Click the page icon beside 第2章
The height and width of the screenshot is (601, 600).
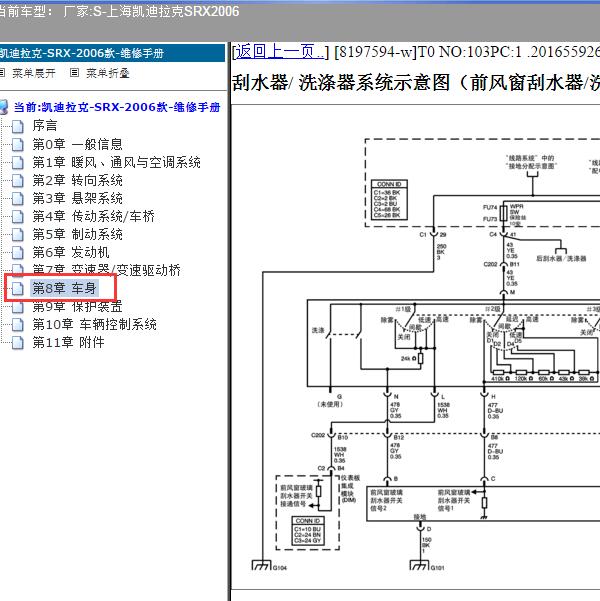(18, 180)
